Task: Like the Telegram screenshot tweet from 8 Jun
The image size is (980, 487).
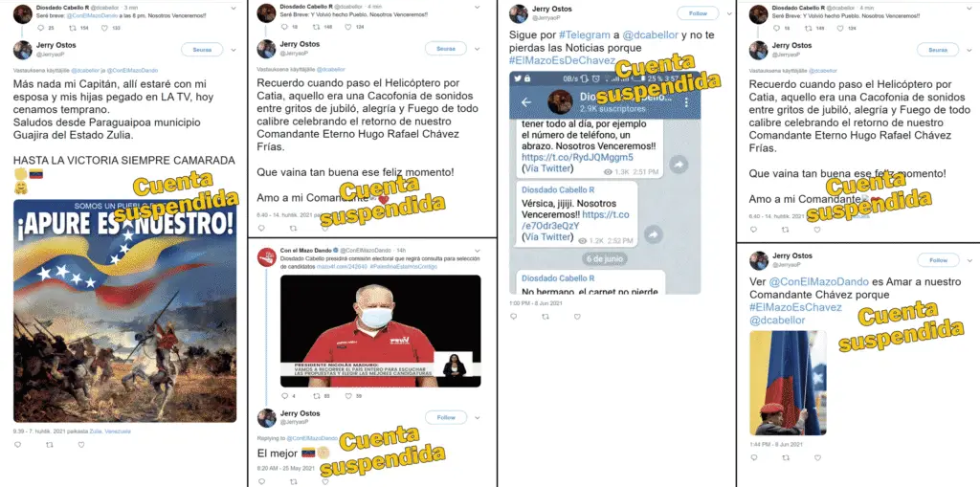Action: 577,317
